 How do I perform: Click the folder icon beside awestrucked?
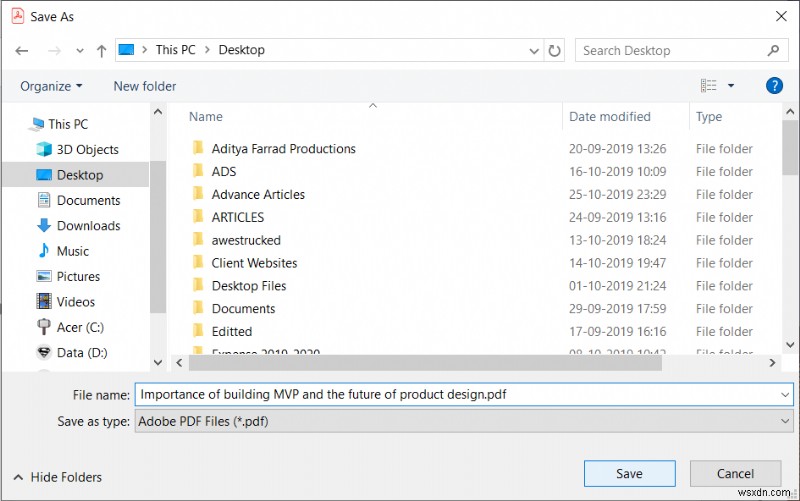coord(198,239)
